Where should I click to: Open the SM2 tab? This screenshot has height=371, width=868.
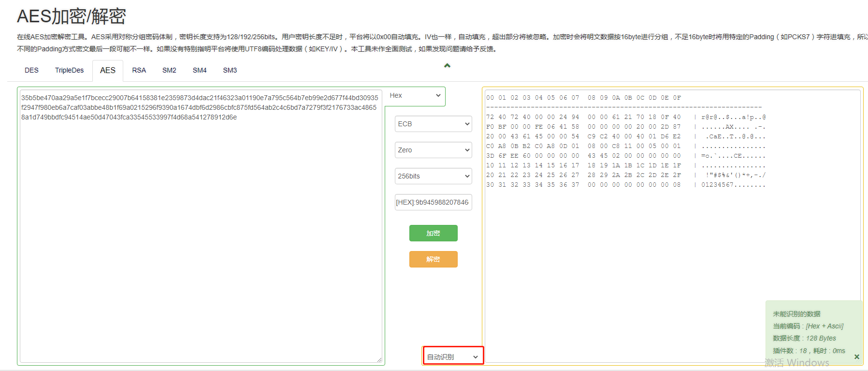coord(169,71)
